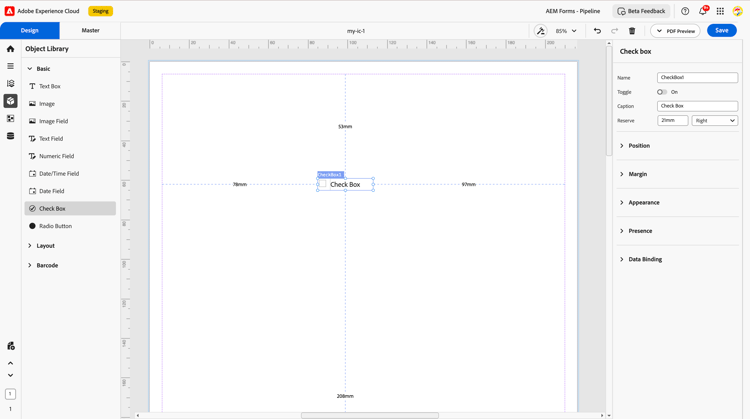Image resolution: width=750 pixels, height=419 pixels.
Task: Click the home icon in sidebar
Action: point(11,49)
